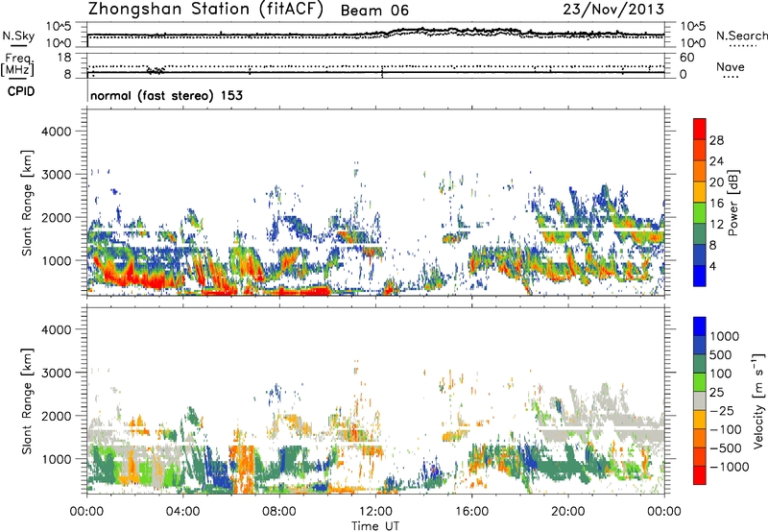This screenshot has height=532, width=768.
Task: Click the '4000' tick in power panel
Action: [56, 132]
